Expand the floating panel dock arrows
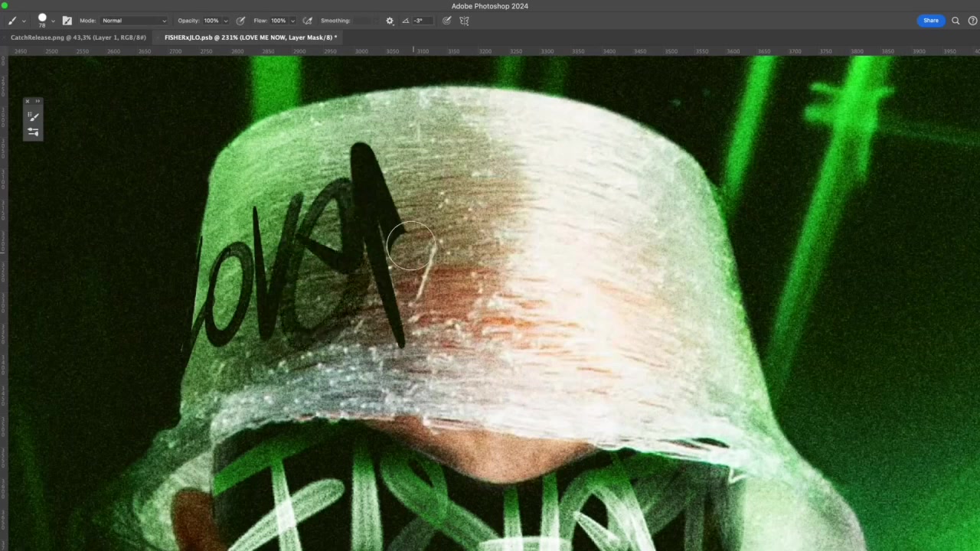The image size is (980, 551). [x=38, y=101]
